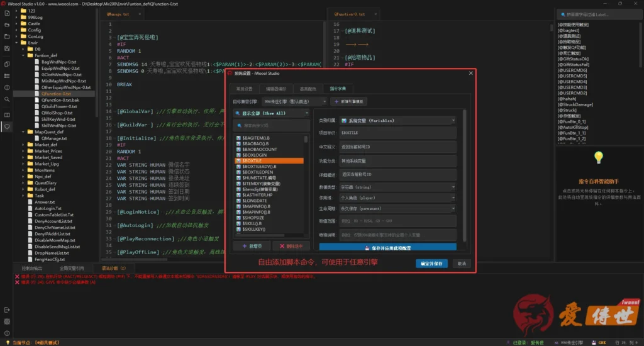Switch to the console output bottom tab
This screenshot has width=644, height=346.
point(32,268)
